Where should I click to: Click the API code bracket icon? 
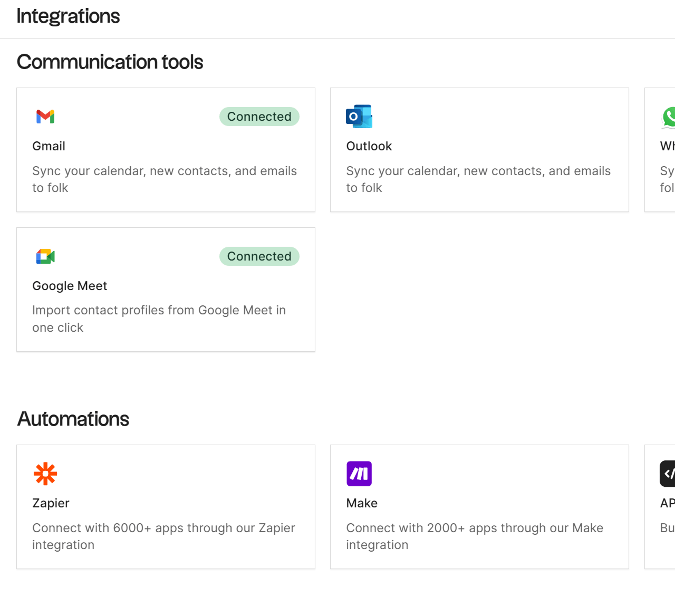[x=668, y=474]
